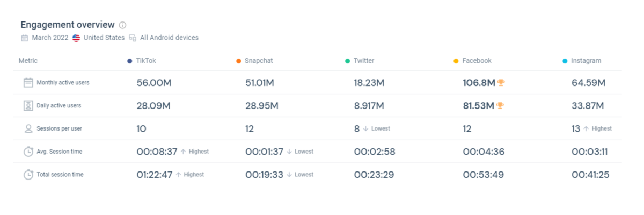Click TikTok's 01:22:47 total session time

tap(155, 175)
